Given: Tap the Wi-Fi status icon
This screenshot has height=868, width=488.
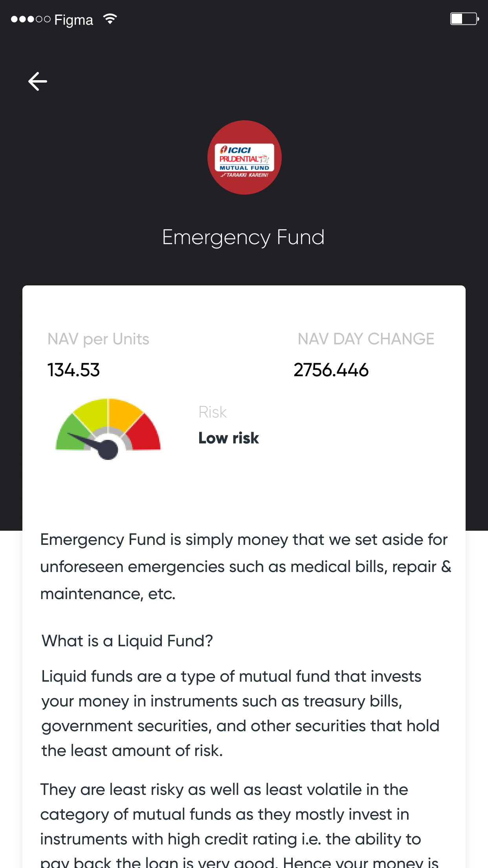Looking at the screenshot, I should (x=110, y=19).
